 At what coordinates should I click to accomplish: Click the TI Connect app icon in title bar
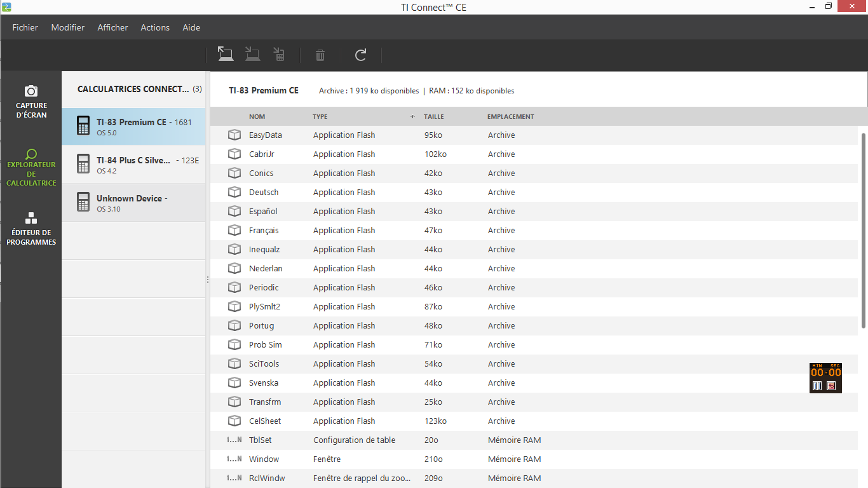pos(6,6)
